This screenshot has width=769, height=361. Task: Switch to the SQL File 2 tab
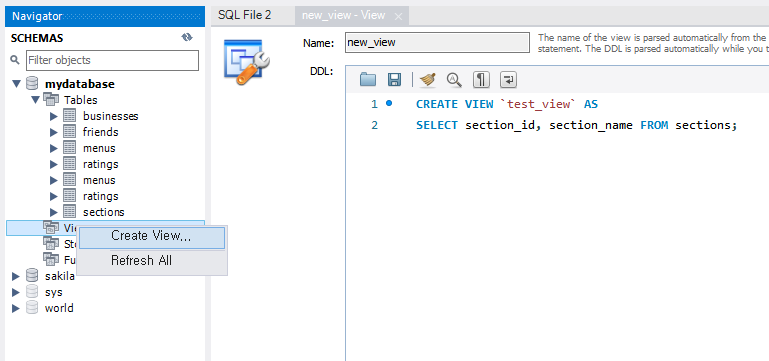click(244, 15)
